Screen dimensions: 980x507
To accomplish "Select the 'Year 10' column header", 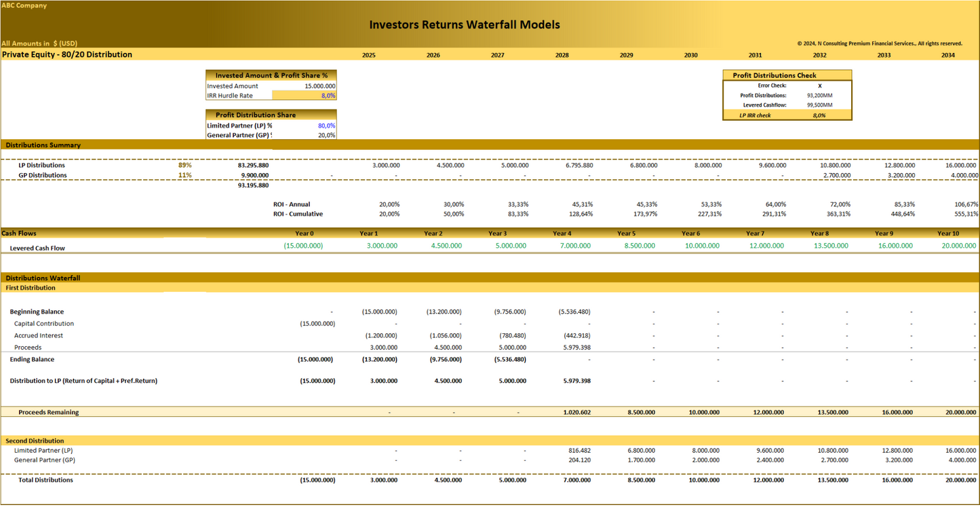I will click(x=949, y=233).
